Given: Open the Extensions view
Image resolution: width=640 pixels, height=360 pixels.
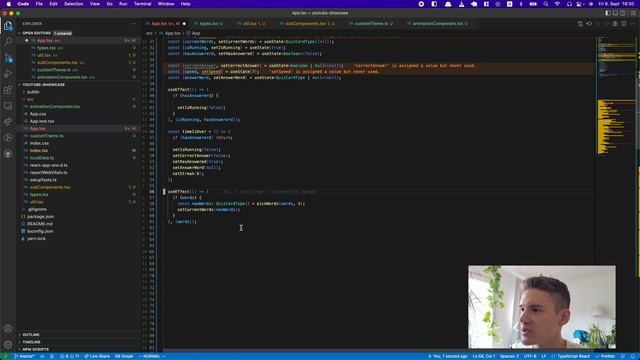Looking at the screenshot, I should (x=8, y=90).
